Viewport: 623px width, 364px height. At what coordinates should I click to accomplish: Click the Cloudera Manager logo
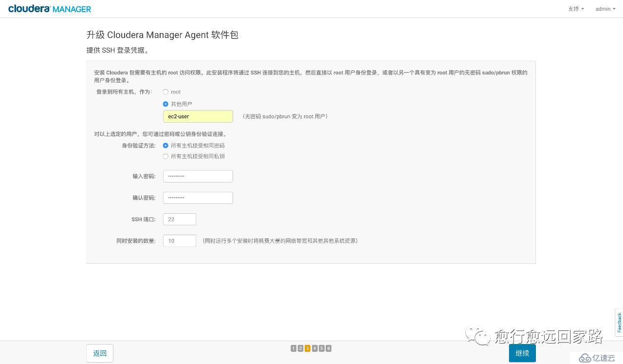coord(50,9)
